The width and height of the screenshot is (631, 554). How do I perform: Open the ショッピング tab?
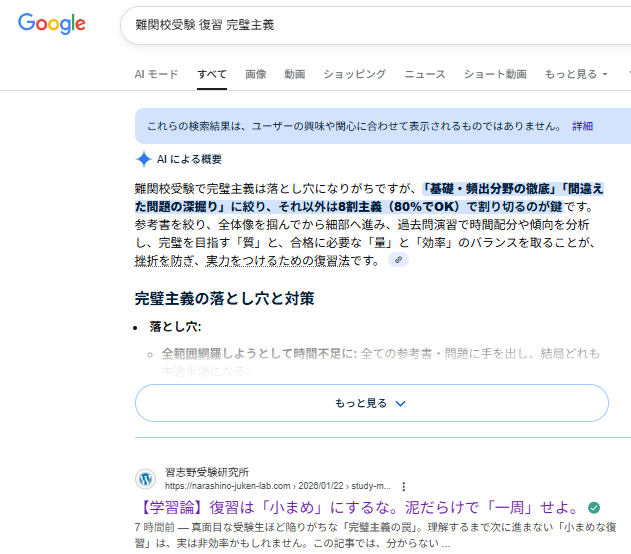[x=354, y=74]
